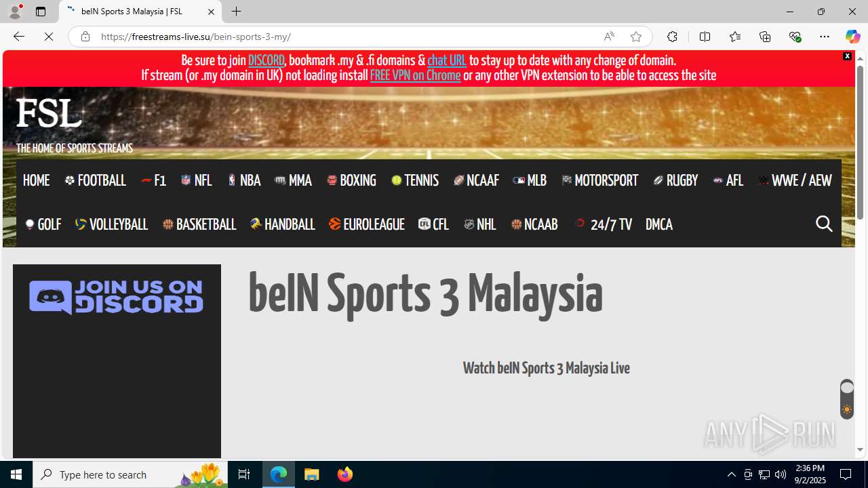This screenshot has width=868, height=488.
Task: Open FOOTBALL category
Action: click(95, 180)
